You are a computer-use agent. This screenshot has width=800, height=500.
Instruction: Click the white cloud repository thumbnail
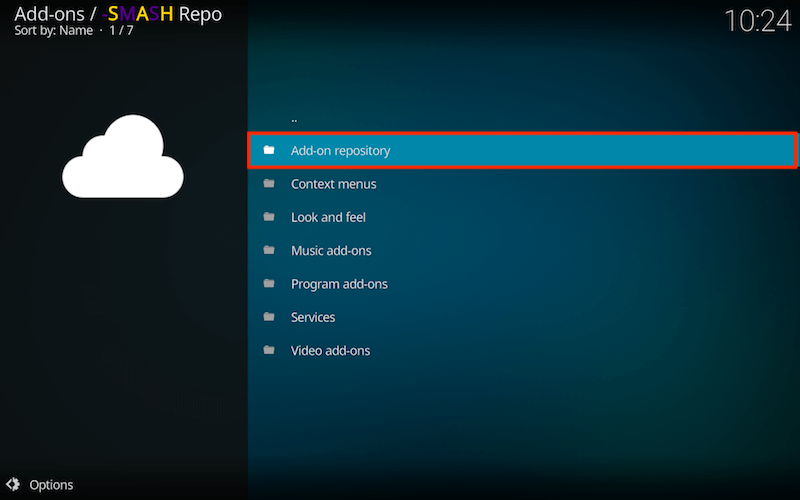point(123,156)
